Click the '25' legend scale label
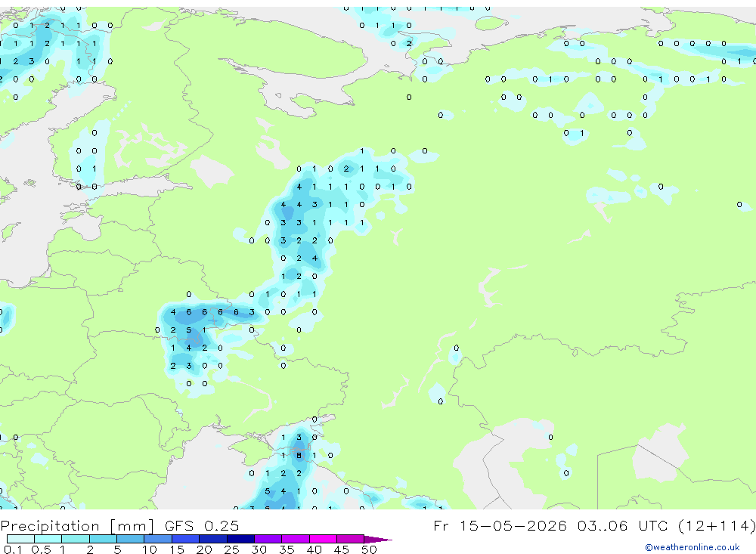756x554 pixels. click(x=231, y=549)
